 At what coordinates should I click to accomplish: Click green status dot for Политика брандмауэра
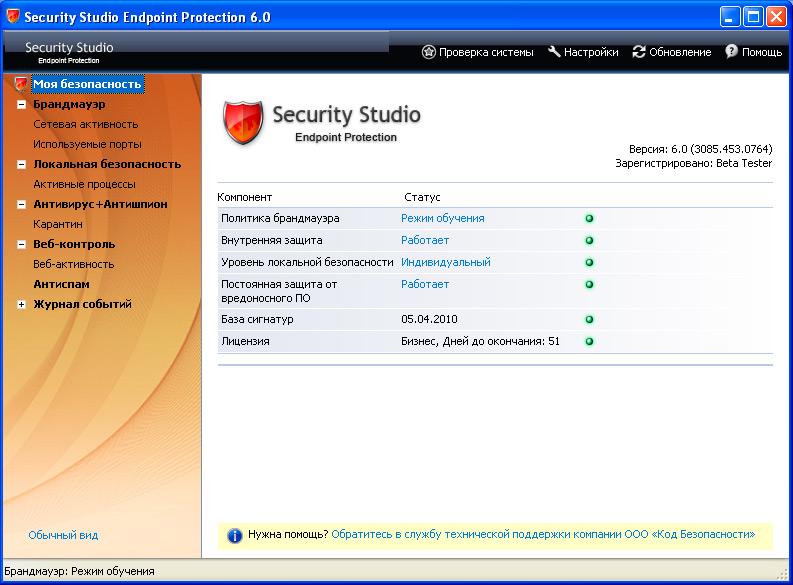point(589,218)
